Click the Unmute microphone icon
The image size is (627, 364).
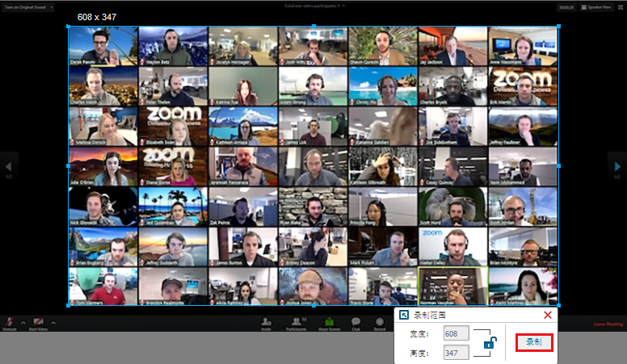(x=9, y=322)
